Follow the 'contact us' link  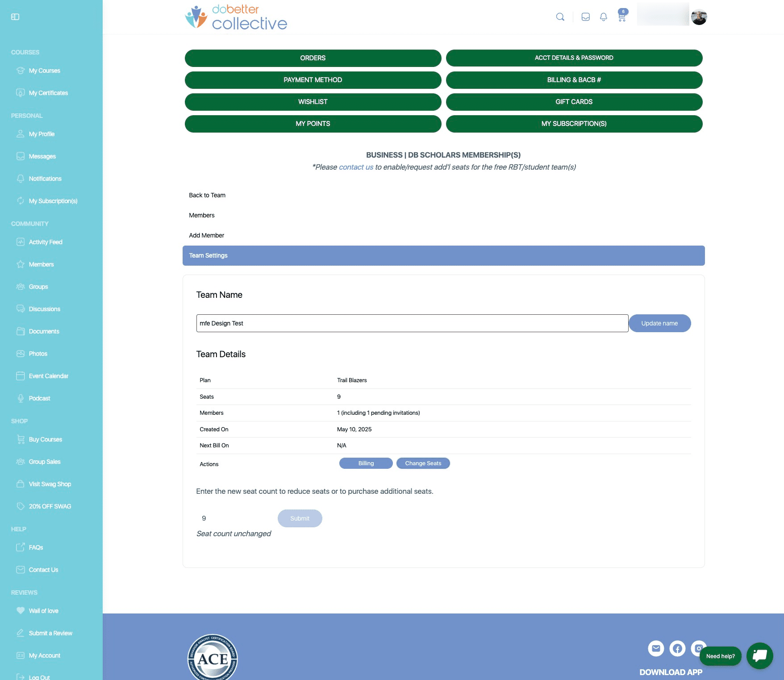click(x=356, y=167)
